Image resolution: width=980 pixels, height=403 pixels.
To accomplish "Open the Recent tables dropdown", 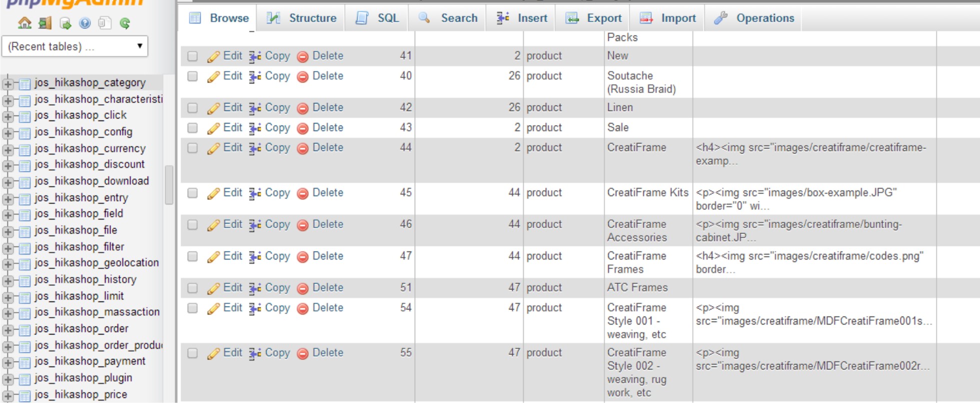I will click(75, 46).
